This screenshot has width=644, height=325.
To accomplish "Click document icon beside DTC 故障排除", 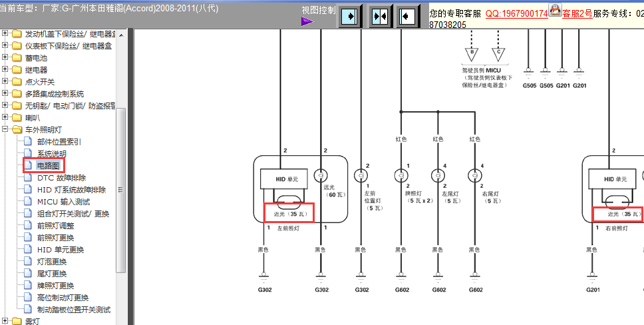I will 28,177.
